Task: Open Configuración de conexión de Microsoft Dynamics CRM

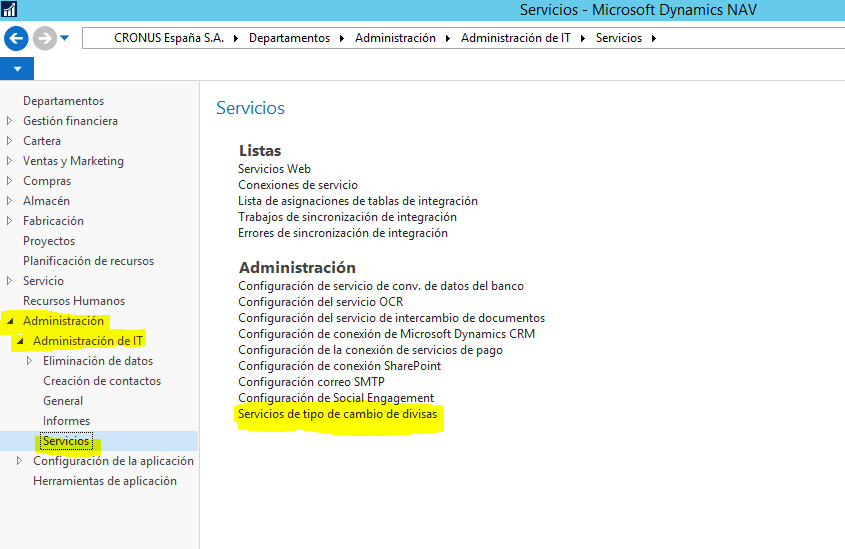Action: pyautogui.click(x=386, y=333)
